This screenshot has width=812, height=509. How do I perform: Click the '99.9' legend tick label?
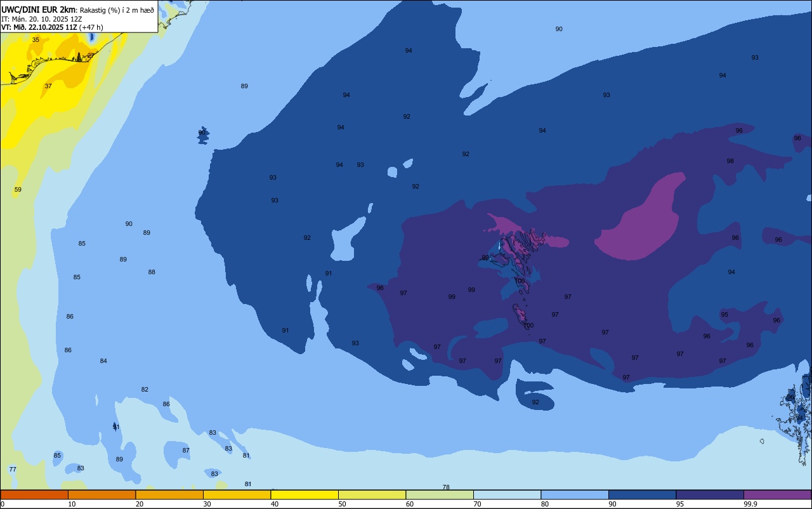click(750, 504)
